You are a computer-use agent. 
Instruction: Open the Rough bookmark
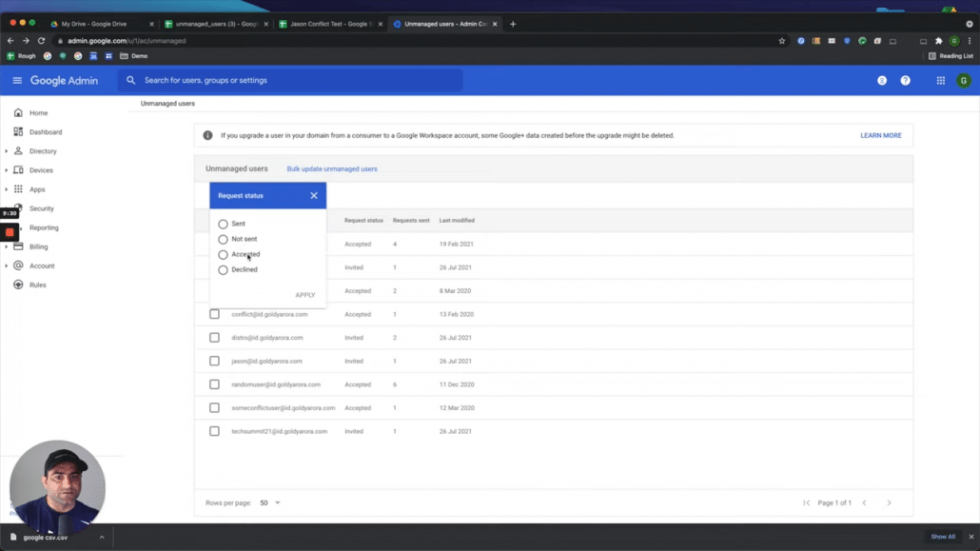pos(21,55)
